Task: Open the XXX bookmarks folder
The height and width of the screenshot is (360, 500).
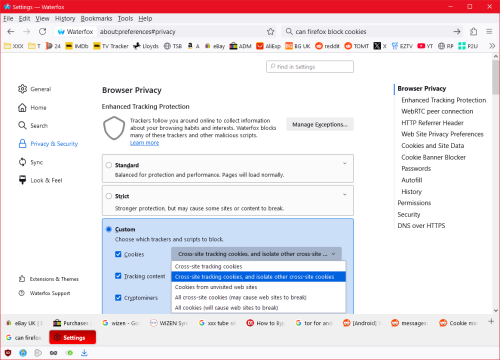Action: point(14,46)
